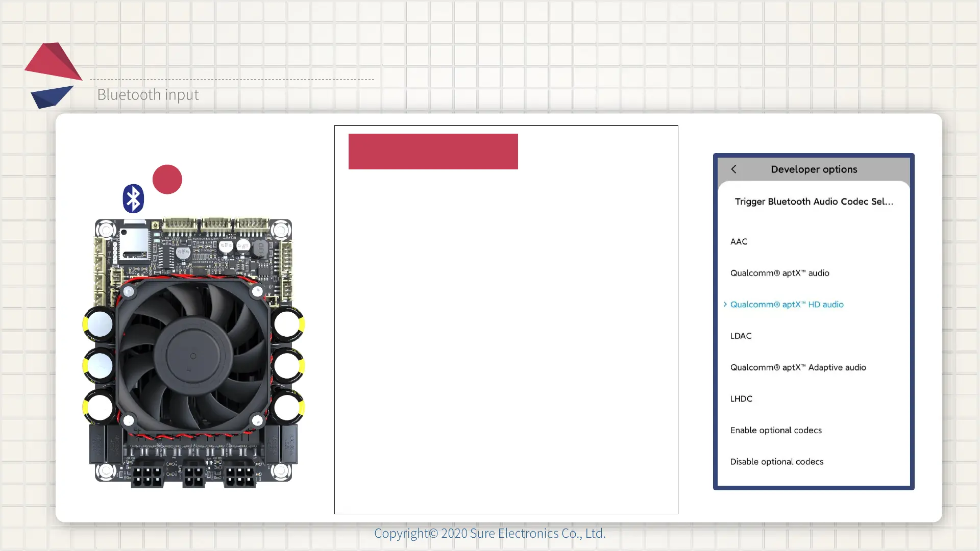
Task: Select Qualcomm aptX audio codec
Action: tap(779, 273)
